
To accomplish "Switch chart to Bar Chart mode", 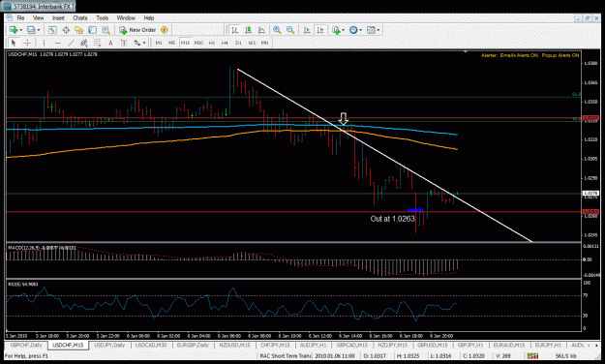I will point(234,30).
